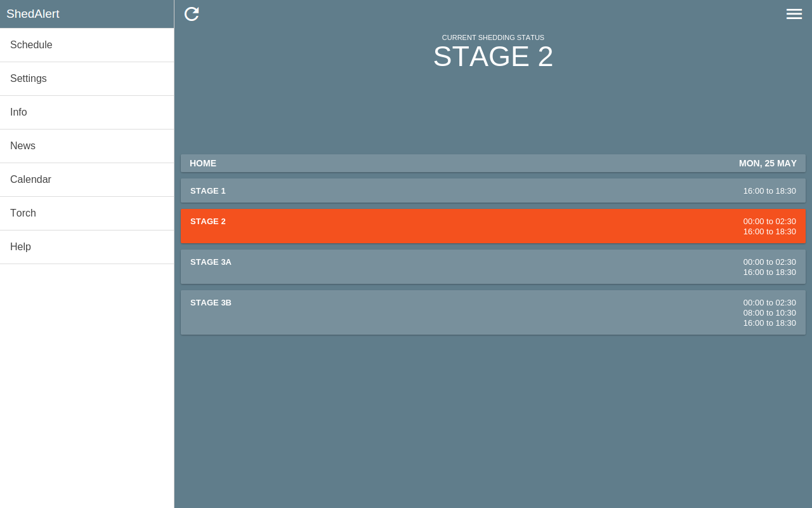The width and height of the screenshot is (812, 508).
Task: Click Stage 1's 16:00 to 18:30 time
Action: [x=769, y=190]
